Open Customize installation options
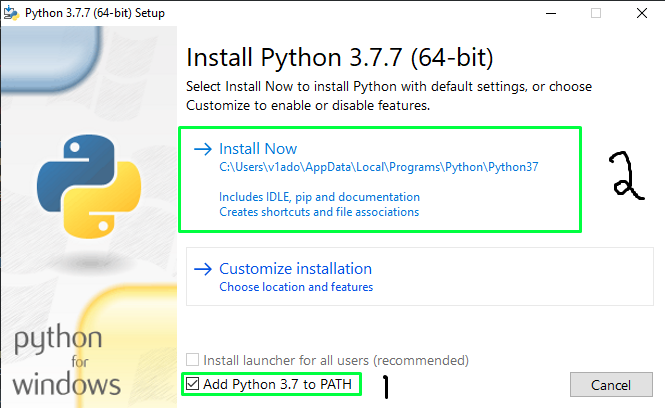 point(295,269)
